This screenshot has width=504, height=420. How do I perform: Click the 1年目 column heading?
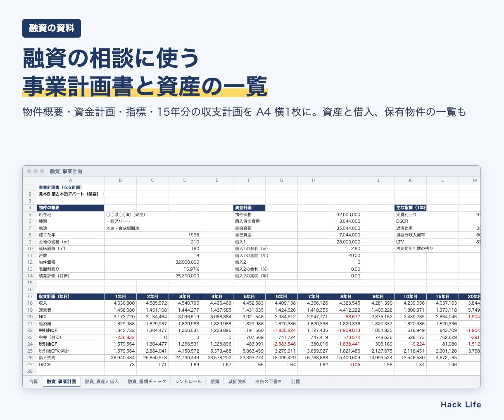point(120,296)
